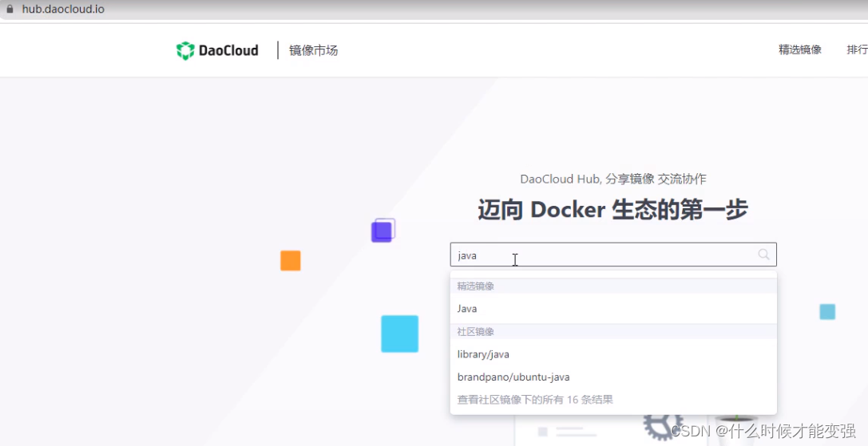Select the Java featured image suggestion

(x=613, y=309)
